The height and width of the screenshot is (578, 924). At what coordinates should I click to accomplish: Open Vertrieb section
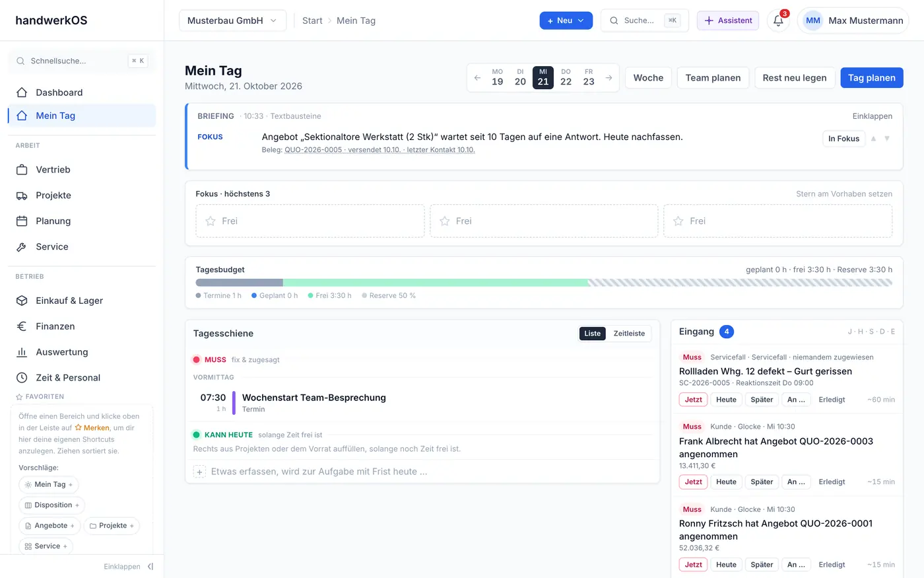(x=82, y=170)
